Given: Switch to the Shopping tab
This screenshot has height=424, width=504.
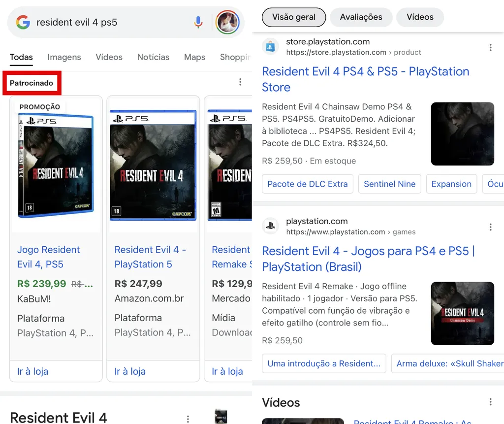Looking at the screenshot, I should [235, 57].
